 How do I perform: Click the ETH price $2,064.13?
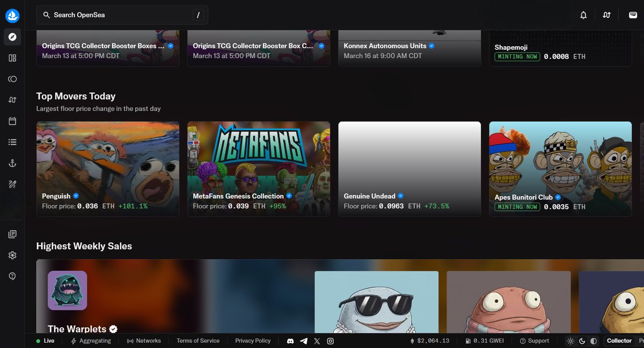[x=429, y=341]
